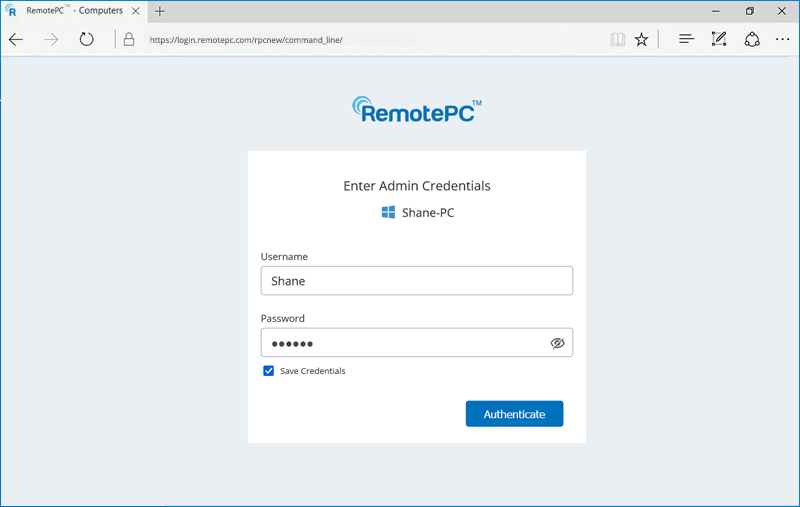
Task: Select the RemotePC Computers tab
Action: [x=75, y=11]
